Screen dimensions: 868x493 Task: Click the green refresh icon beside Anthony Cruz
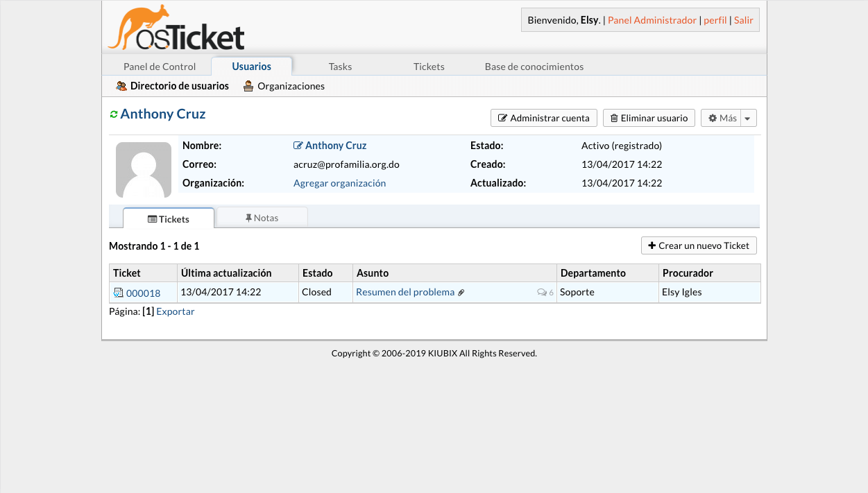click(114, 114)
